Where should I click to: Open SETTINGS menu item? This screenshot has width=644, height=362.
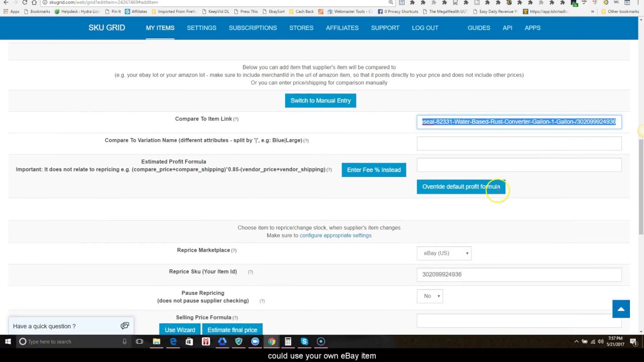pos(201,28)
